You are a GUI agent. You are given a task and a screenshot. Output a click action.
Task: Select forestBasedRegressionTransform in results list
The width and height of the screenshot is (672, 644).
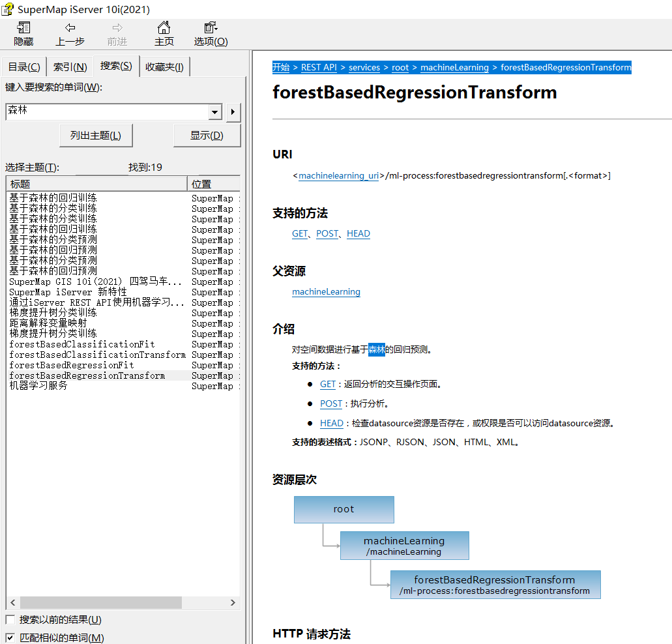[x=87, y=375]
